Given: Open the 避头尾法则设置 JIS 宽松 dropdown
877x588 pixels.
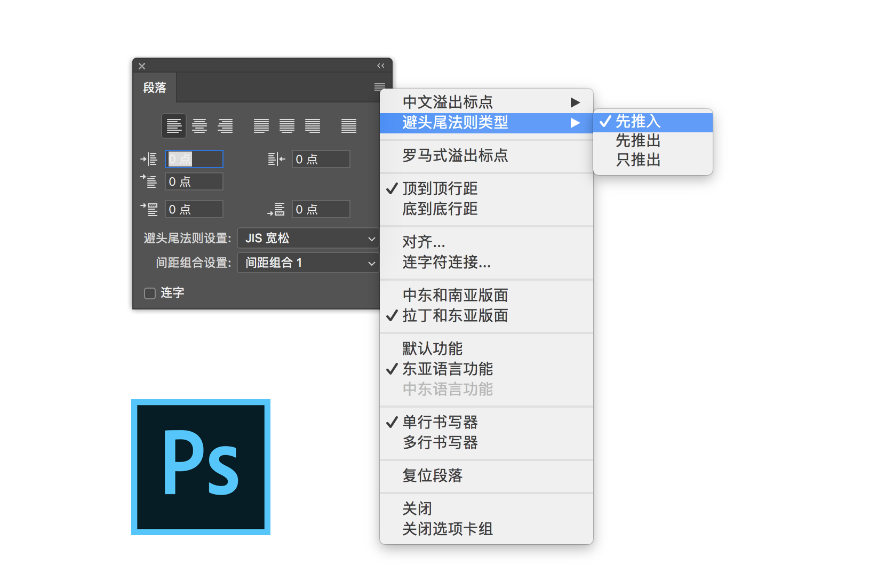Looking at the screenshot, I should click(308, 238).
